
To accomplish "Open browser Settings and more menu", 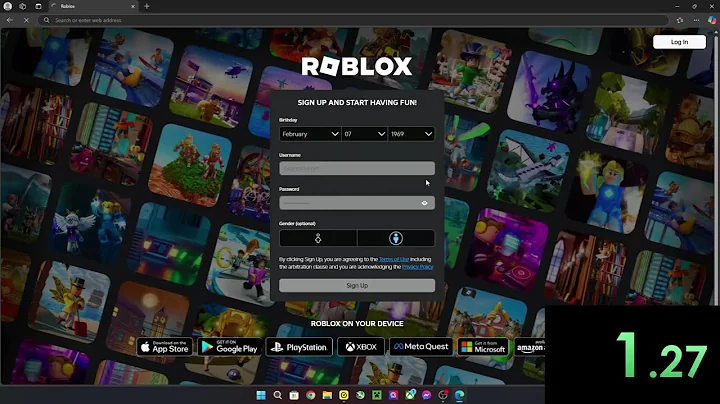I will (697, 20).
